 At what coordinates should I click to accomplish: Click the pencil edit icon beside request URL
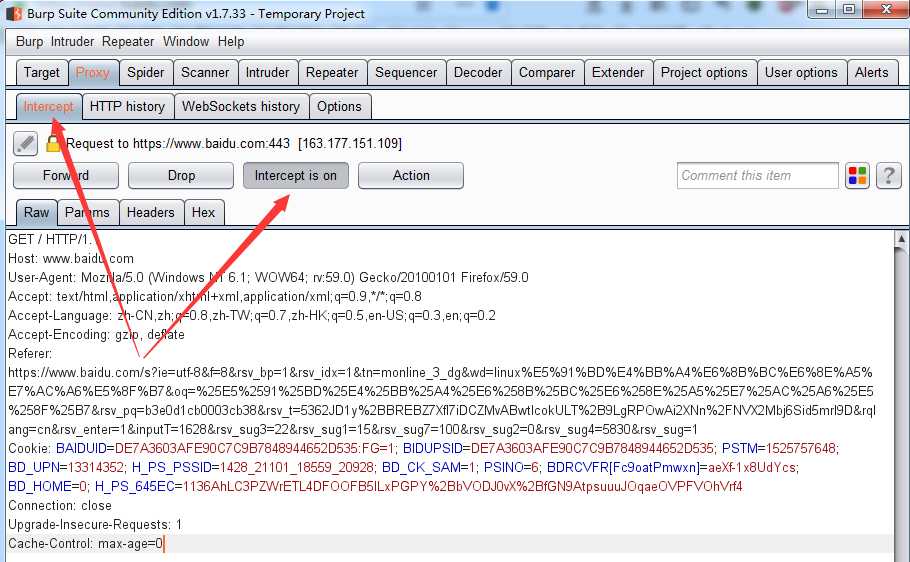25,143
